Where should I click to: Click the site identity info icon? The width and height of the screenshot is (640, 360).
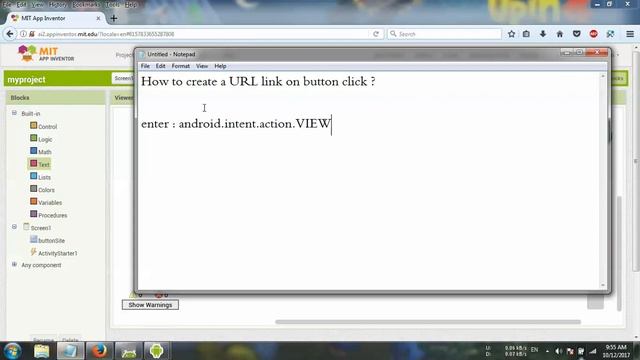23,34
